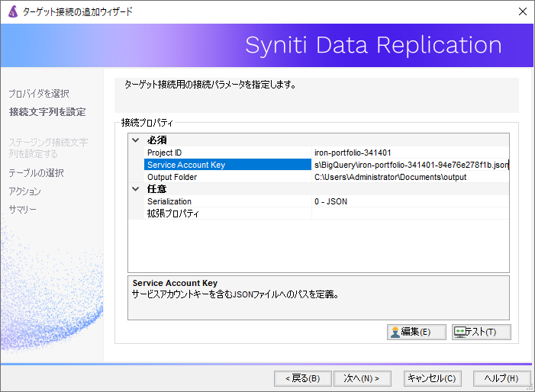Click the ターゲット接続用の接続パラメータ instruction text
Screen dimensions: 535x392
point(210,84)
